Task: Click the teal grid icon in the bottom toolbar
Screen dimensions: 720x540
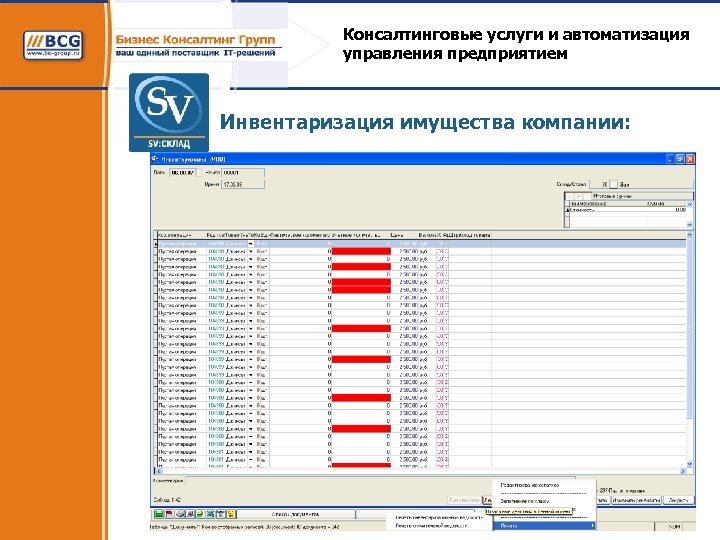Action: pos(211,514)
